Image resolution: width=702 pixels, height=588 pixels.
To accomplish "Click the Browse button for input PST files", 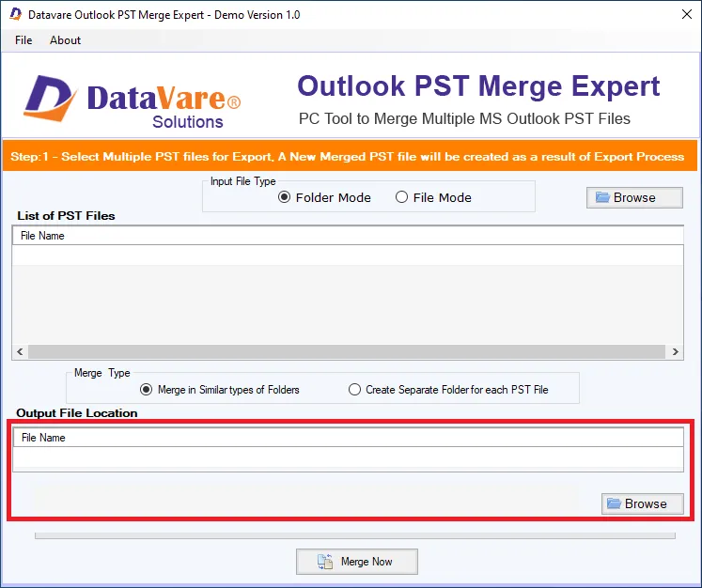I will click(x=634, y=198).
